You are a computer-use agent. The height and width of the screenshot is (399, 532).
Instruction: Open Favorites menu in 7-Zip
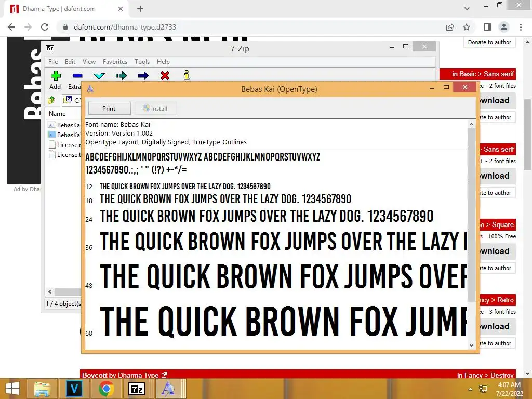[115, 62]
